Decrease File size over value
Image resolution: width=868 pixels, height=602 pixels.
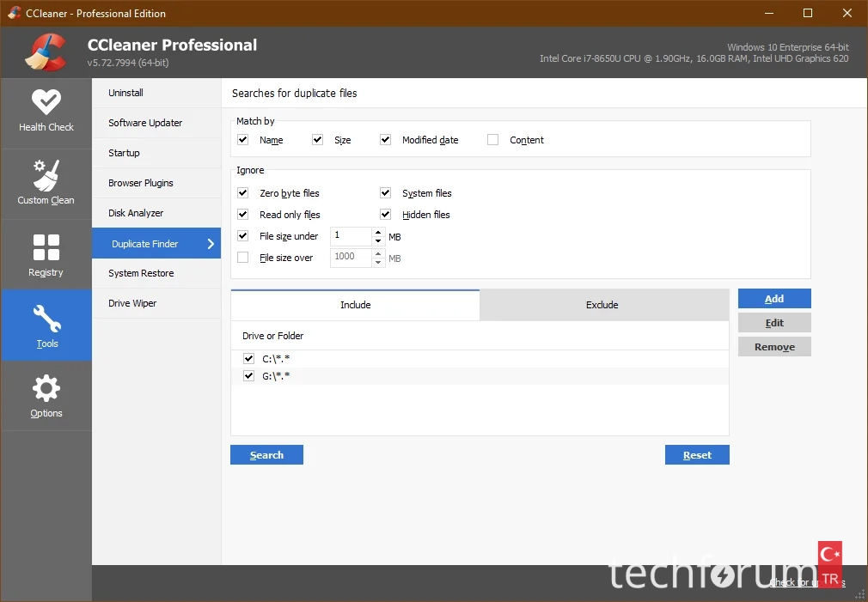(x=378, y=262)
